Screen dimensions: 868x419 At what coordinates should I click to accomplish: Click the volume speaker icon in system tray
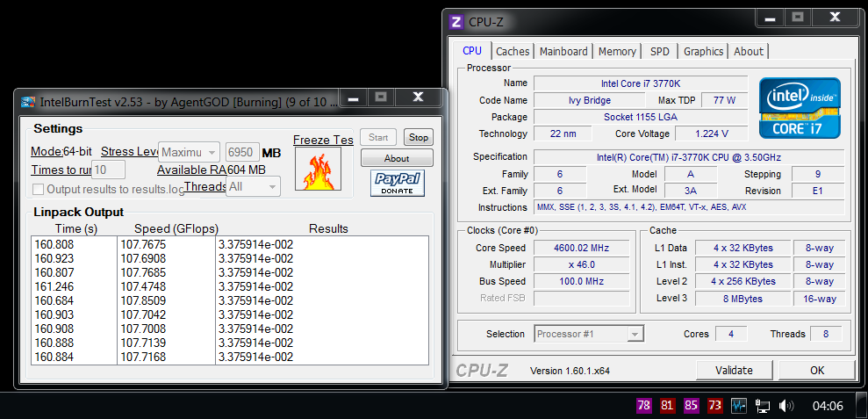point(786,406)
